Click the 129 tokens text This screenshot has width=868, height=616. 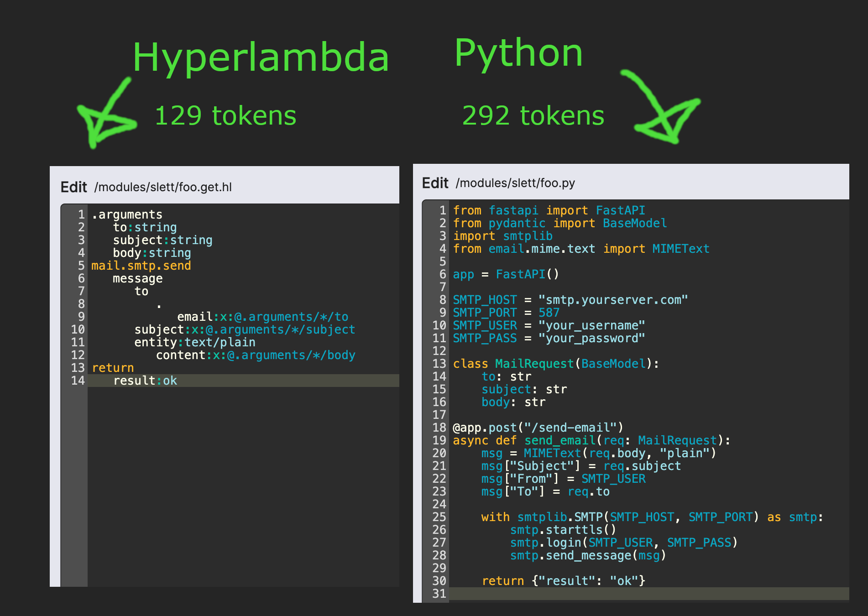click(x=225, y=115)
